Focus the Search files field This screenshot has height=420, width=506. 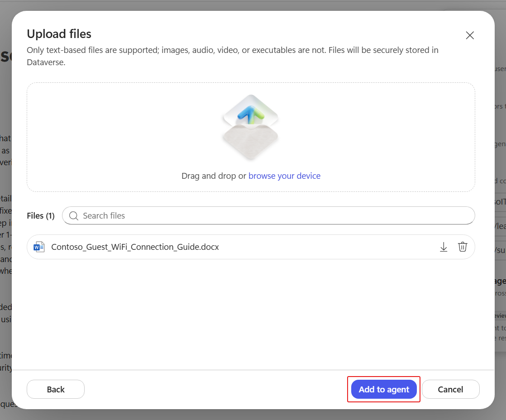click(x=268, y=215)
